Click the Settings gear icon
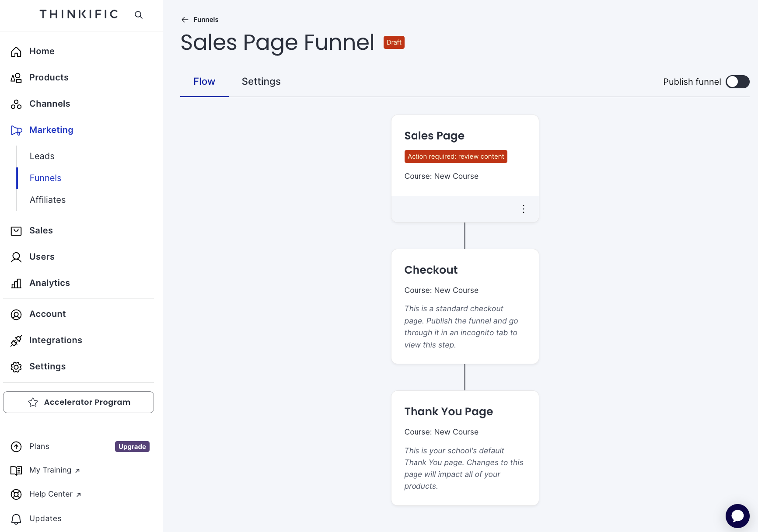758x532 pixels. [16, 367]
